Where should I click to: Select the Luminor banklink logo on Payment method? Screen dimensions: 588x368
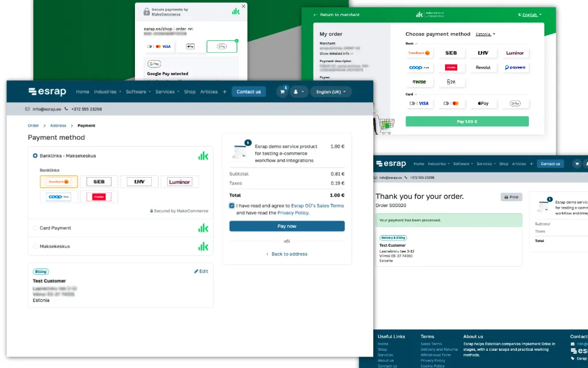pos(179,182)
